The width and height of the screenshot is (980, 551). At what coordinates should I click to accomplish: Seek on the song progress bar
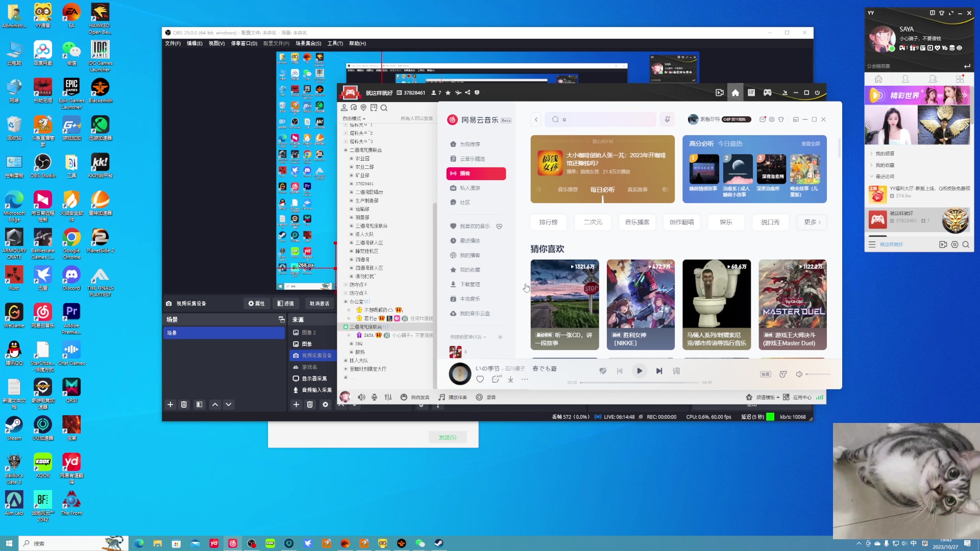click(639, 382)
